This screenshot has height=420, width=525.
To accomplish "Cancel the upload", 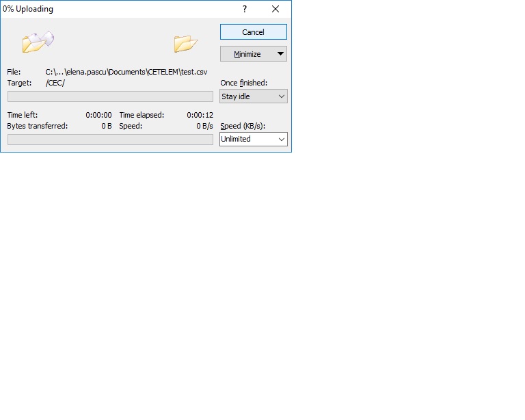I will pyautogui.click(x=253, y=32).
